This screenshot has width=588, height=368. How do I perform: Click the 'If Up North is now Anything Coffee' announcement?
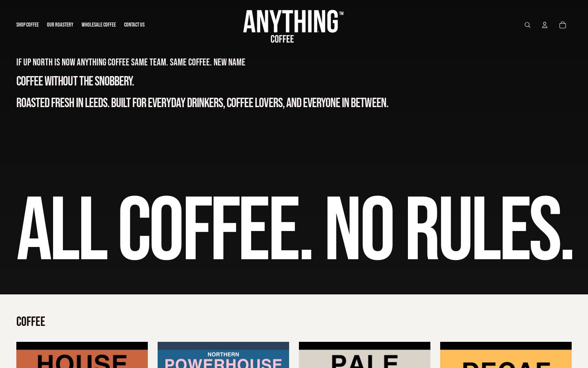tap(131, 62)
